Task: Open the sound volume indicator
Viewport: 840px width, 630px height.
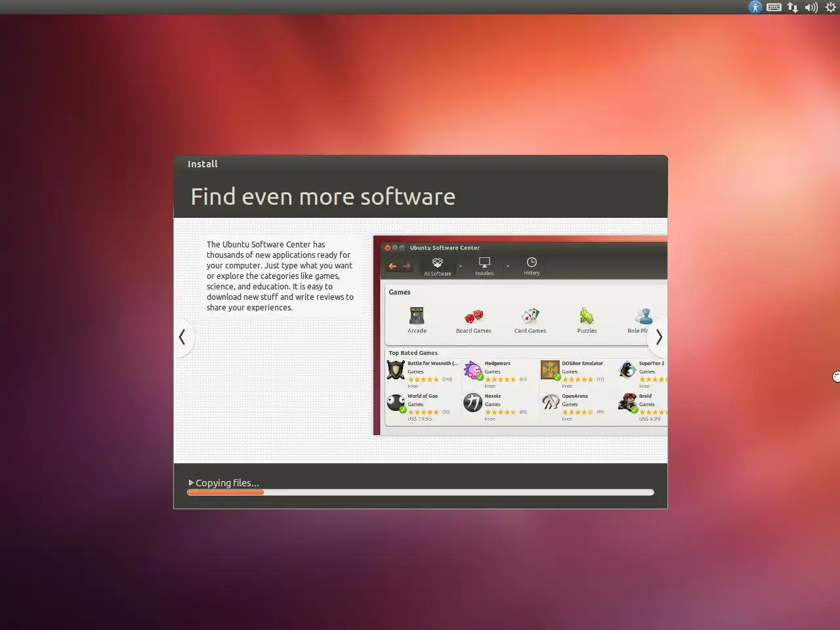Action: (x=812, y=7)
